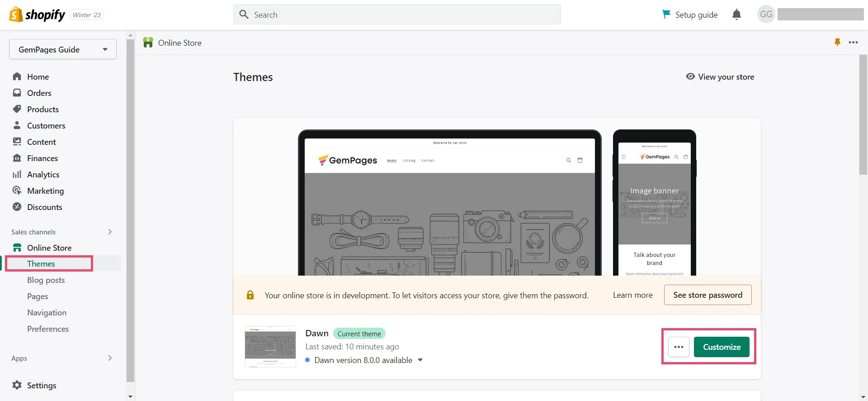The width and height of the screenshot is (868, 401).
Task: Open the Setup guide link
Action: tap(696, 14)
